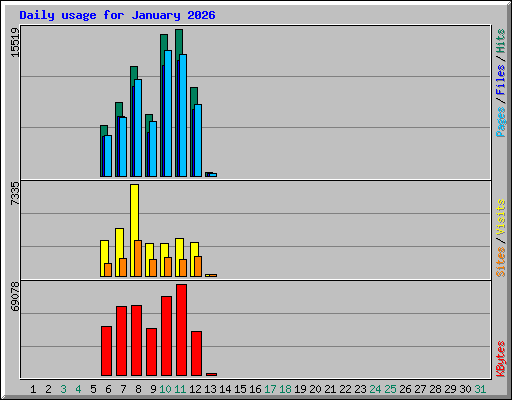Click day label 1 on the axis
The image size is (512, 400).
(33, 389)
